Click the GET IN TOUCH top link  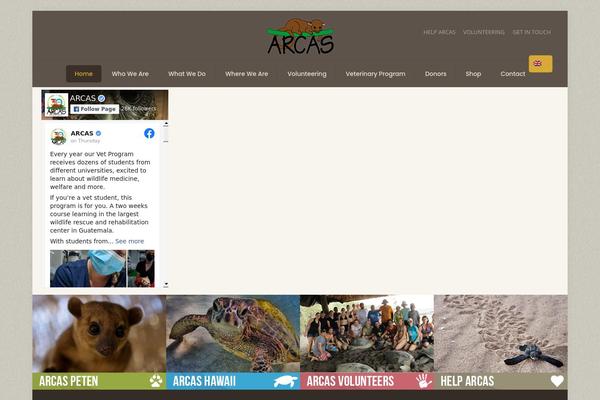point(532,32)
